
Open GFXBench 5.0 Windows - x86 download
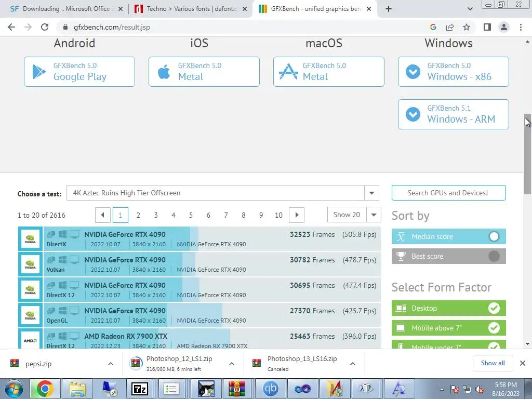click(453, 72)
